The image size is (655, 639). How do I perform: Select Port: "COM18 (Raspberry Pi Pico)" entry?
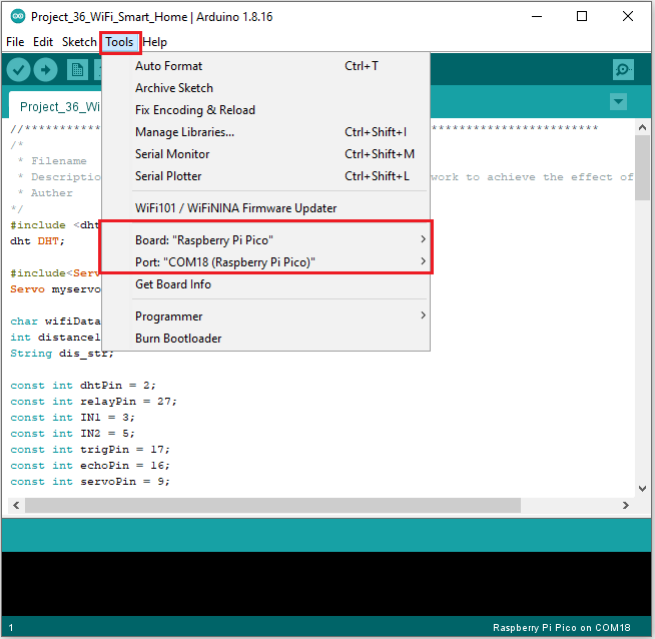[266, 262]
